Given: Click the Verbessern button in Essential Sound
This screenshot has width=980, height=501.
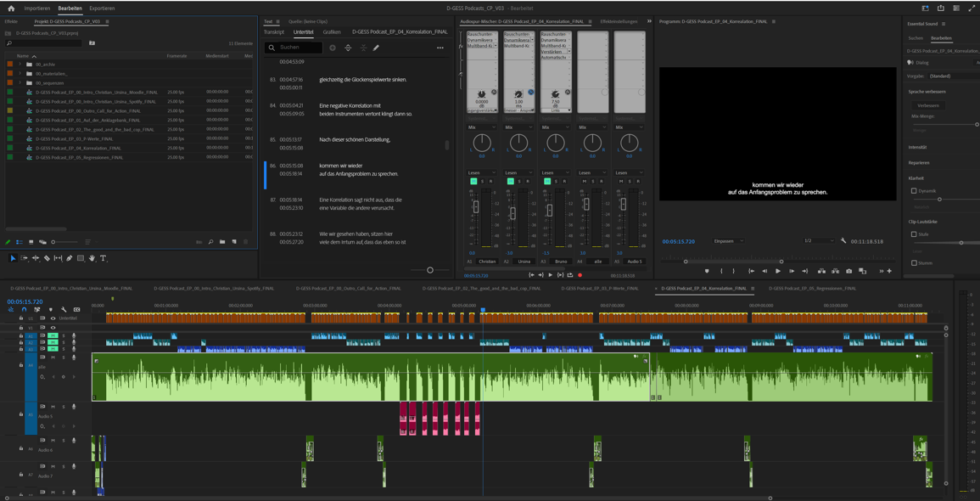Looking at the screenshot, I should pyautogui.click(x=927, y=105).
